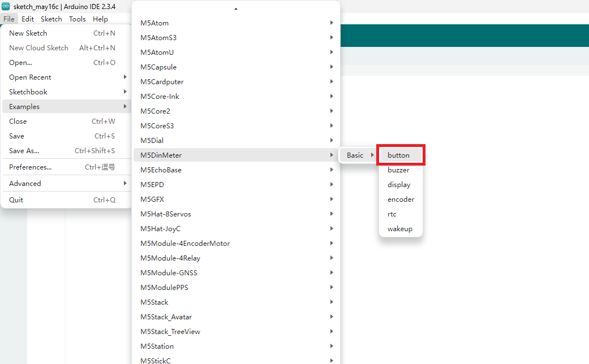Open the M5ModulePPS submenu

tap(236, 288)
